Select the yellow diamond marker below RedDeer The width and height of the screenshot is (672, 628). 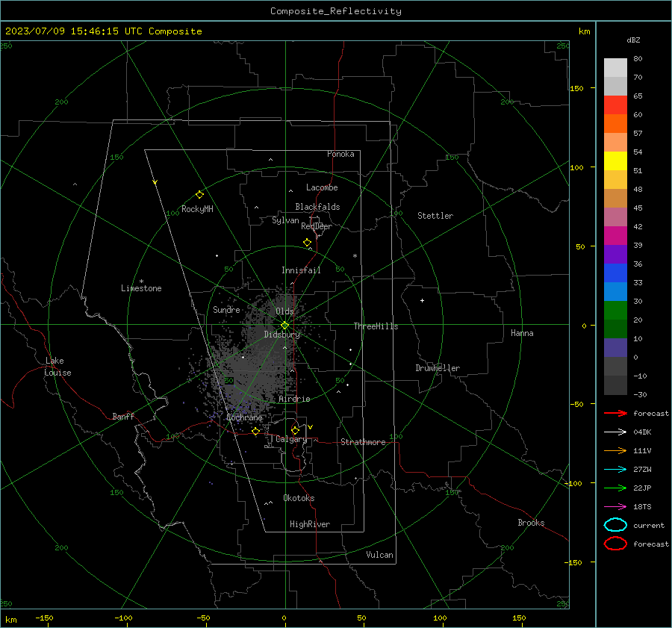307,242
